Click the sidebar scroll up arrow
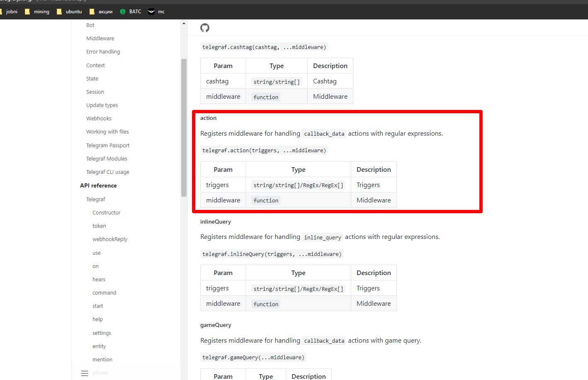This screenshot has width=588, height=380. click(x=184, y=23)
